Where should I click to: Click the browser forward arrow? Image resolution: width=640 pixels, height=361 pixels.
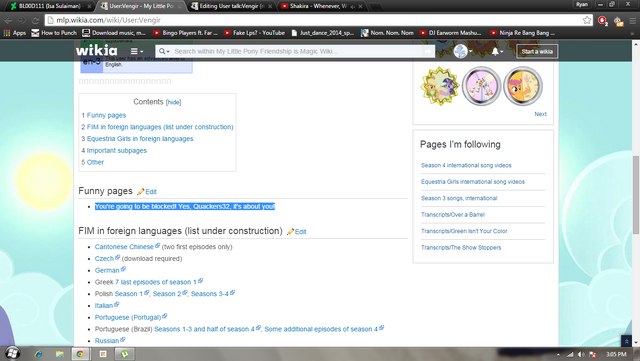click(x=22, y=20)
